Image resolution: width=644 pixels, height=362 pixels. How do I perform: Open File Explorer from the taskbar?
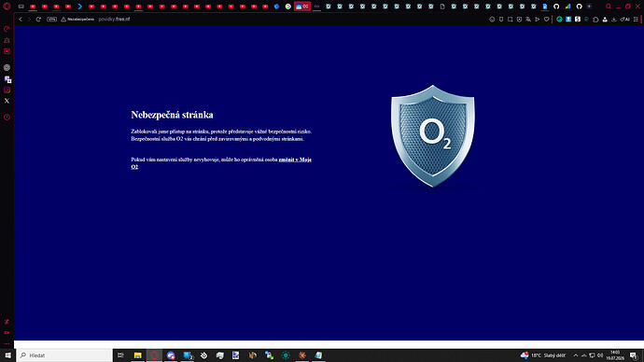(x=137, y=355)
